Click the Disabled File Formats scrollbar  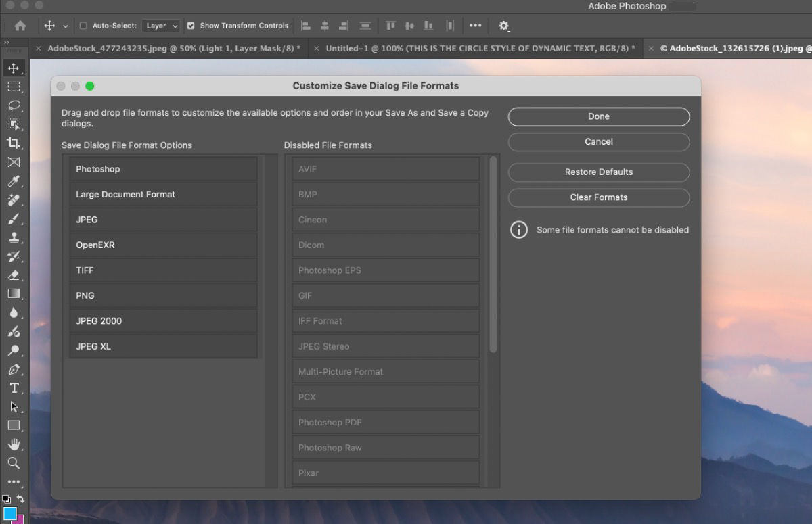pyautogui.click(x=493, y=255)
